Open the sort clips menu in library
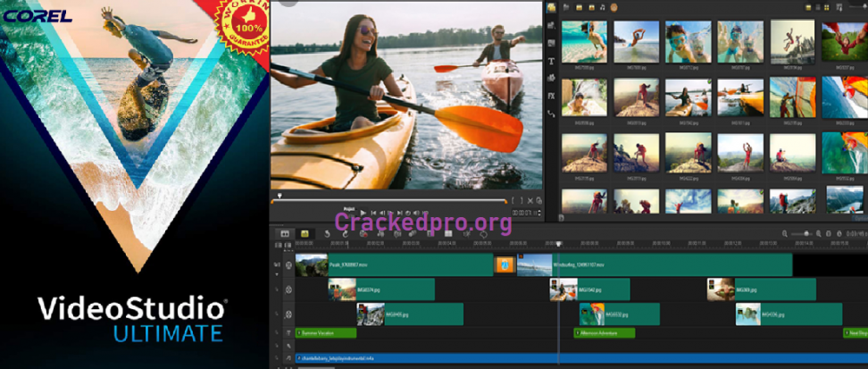The height and width of the screenshot is (369, 868). pos(839,8)
